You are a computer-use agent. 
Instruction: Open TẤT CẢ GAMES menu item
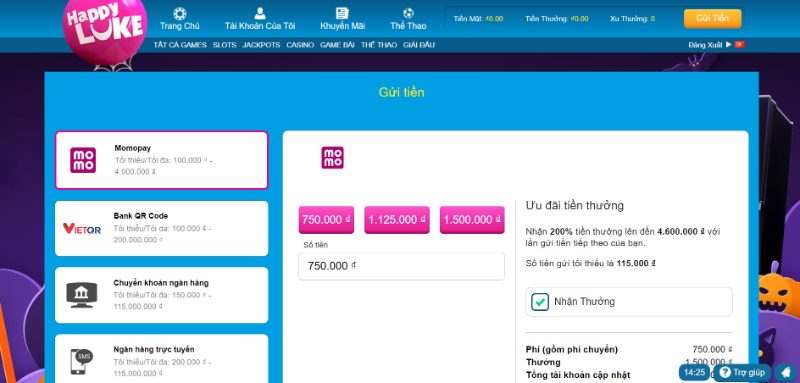(x=180, y=45)
